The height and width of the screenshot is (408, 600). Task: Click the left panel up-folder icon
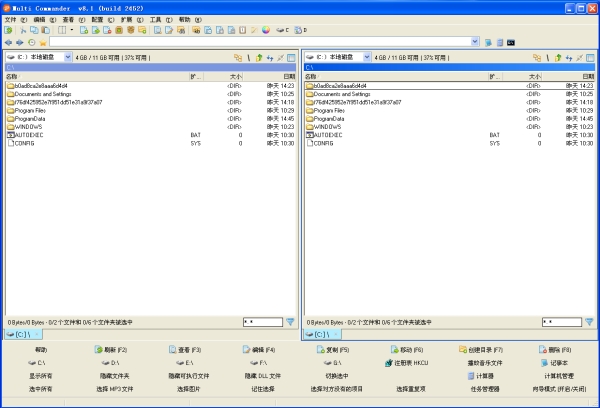[x=258, y=58]
